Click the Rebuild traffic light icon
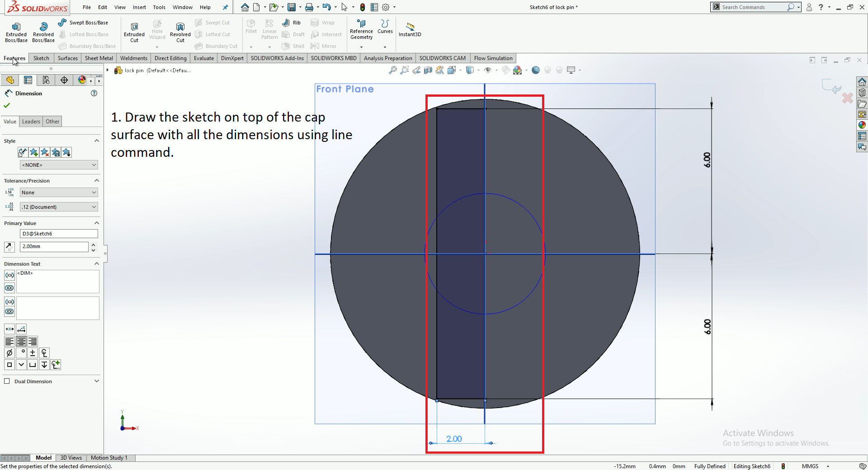This screenshot has width=868, height=470. coord(363,7)
